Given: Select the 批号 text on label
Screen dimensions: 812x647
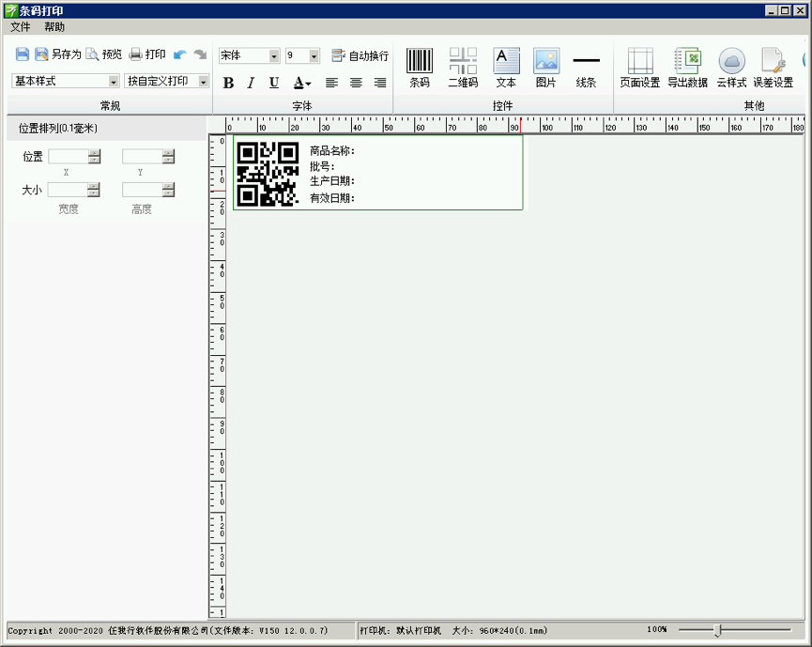Looking at the screenshot, I should click(322, 166).
